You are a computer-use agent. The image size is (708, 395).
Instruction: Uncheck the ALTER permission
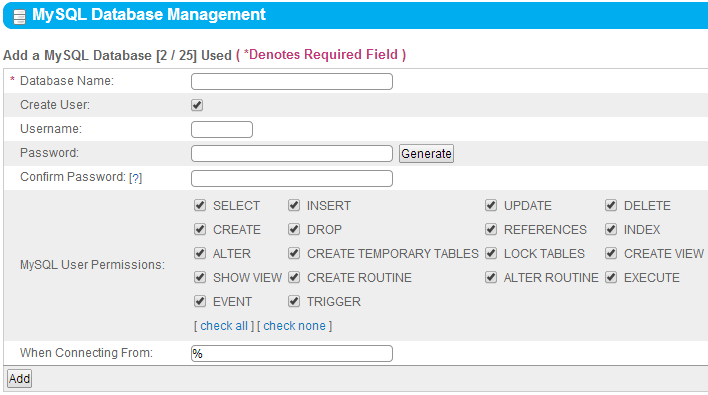point(200,253)
